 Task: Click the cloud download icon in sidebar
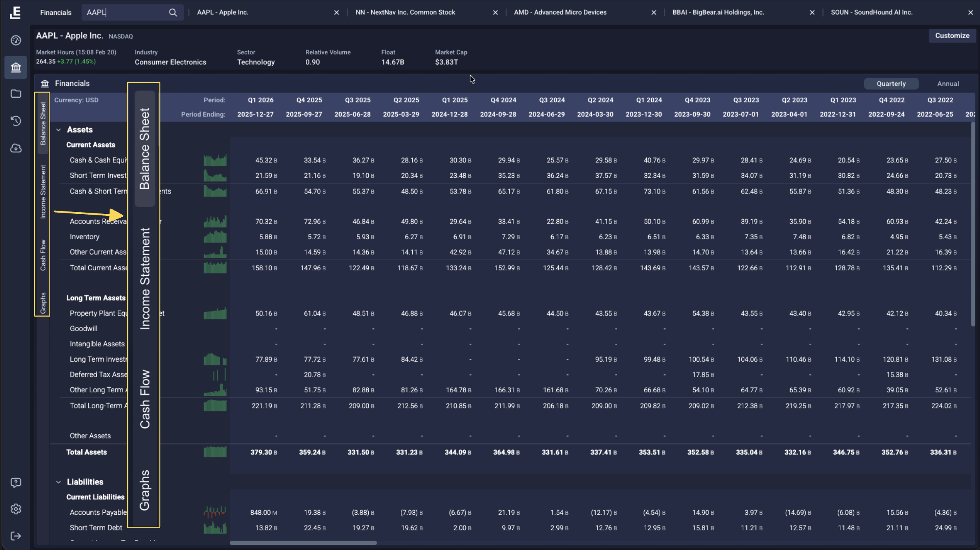point(16,148)
